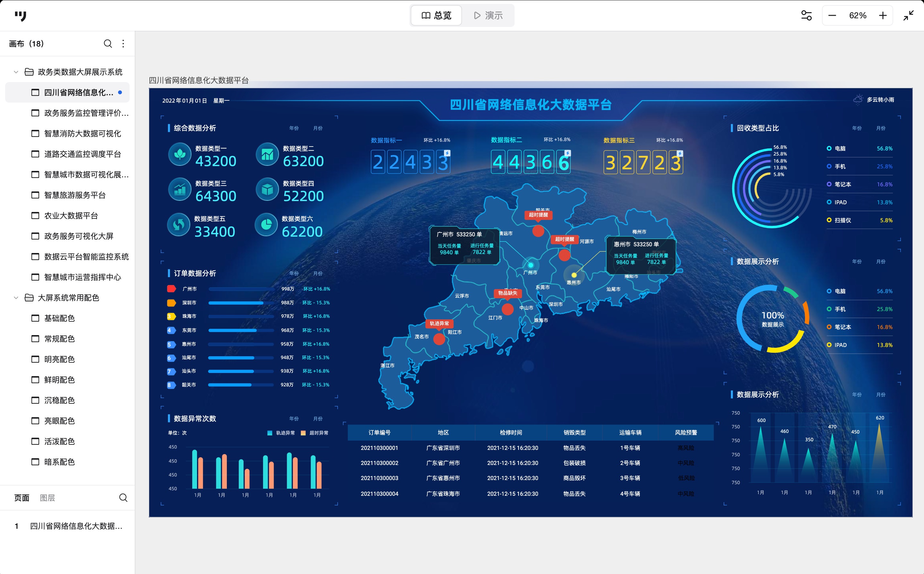Open 智慧消防大数据可视化 canvas
Viewport: 924px width, 574px height.
tap(68, 134)
